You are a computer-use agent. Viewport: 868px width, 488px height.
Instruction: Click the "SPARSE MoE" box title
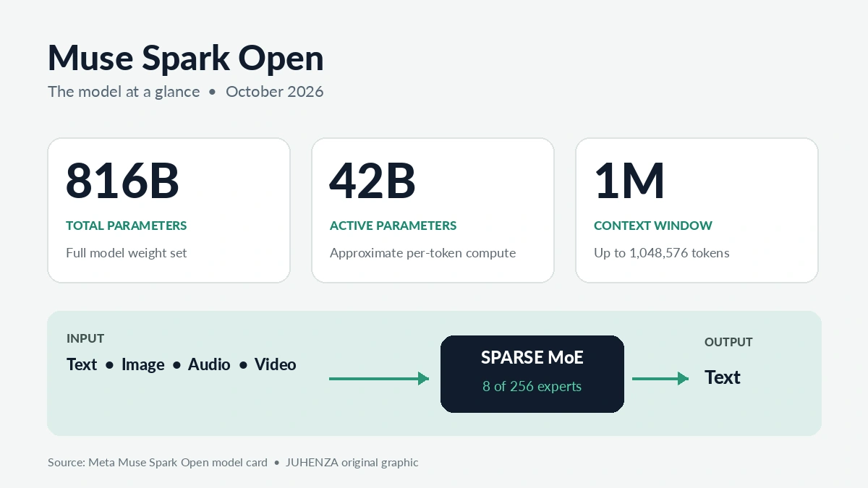532,357
